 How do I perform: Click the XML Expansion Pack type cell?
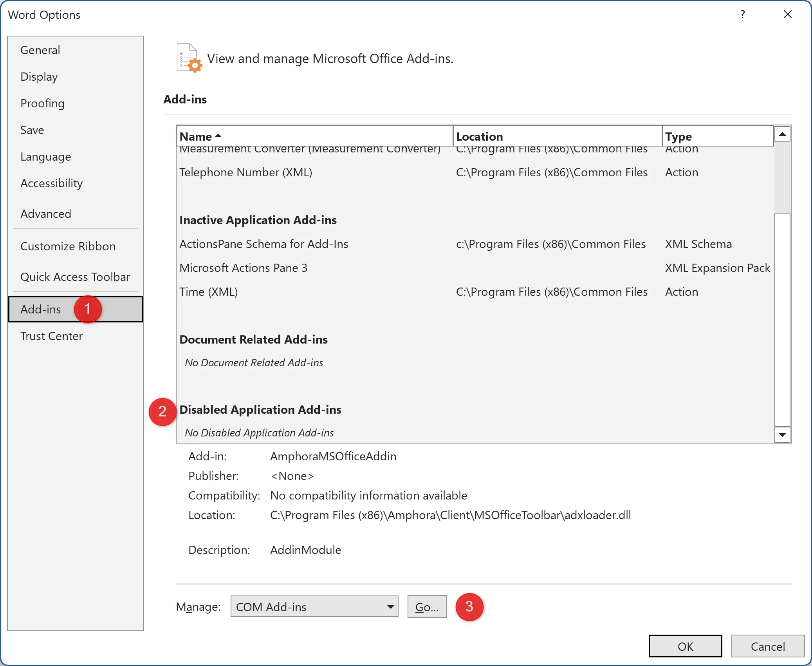coord(717,268)
